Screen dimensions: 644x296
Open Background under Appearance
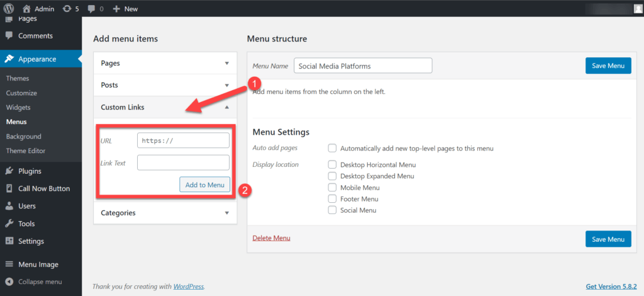coord(24,136)
